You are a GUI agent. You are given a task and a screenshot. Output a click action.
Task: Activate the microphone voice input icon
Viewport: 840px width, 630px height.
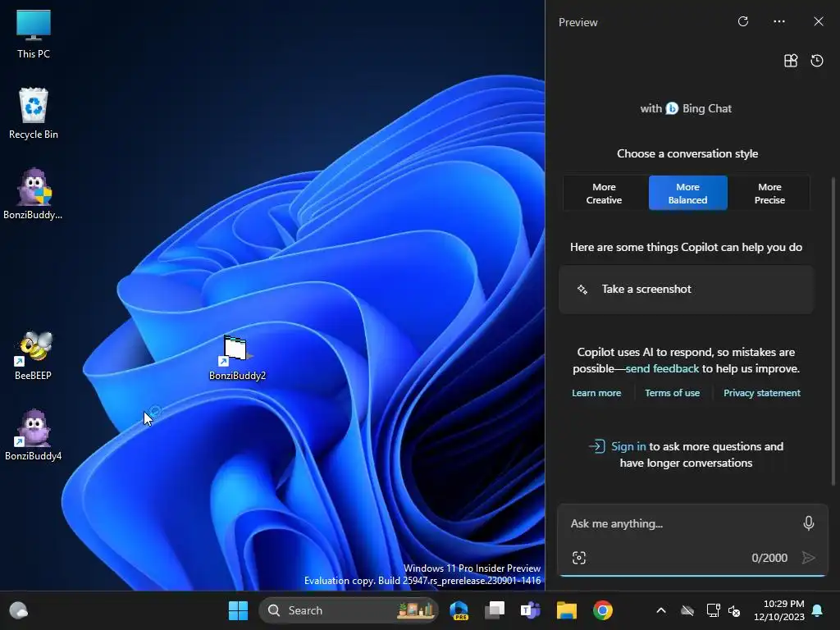[x=809, y=523]
